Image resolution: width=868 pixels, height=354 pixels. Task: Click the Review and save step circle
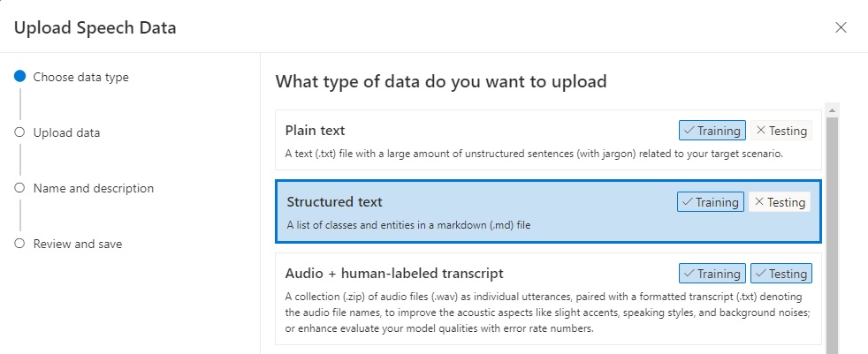[x=19, y=244]
